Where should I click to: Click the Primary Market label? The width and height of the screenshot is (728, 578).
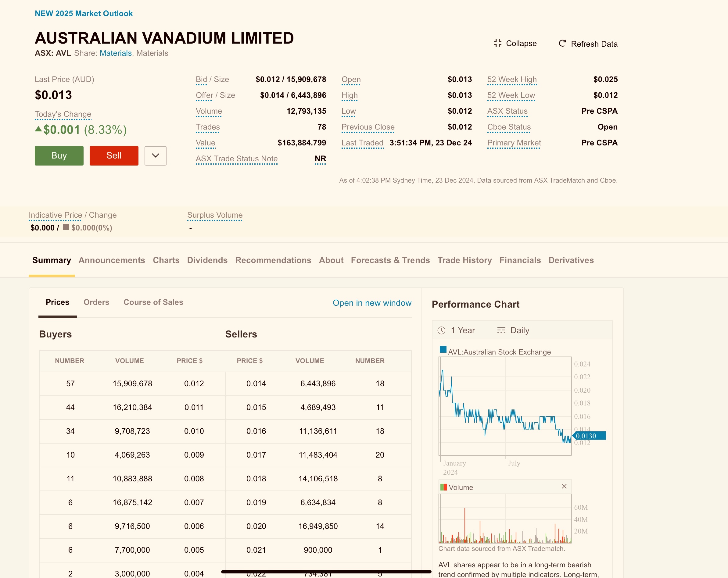(514, 143)
